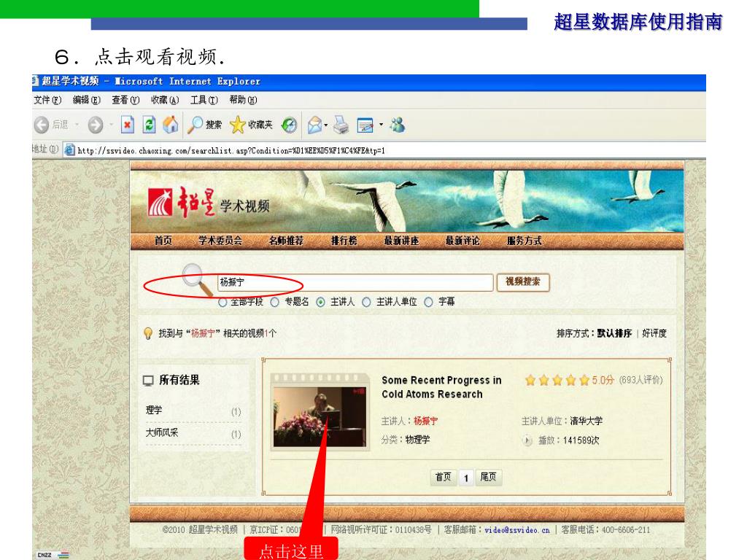
Task: Open 学术委员会 navigation tab
Action: (x=220, y=241)
